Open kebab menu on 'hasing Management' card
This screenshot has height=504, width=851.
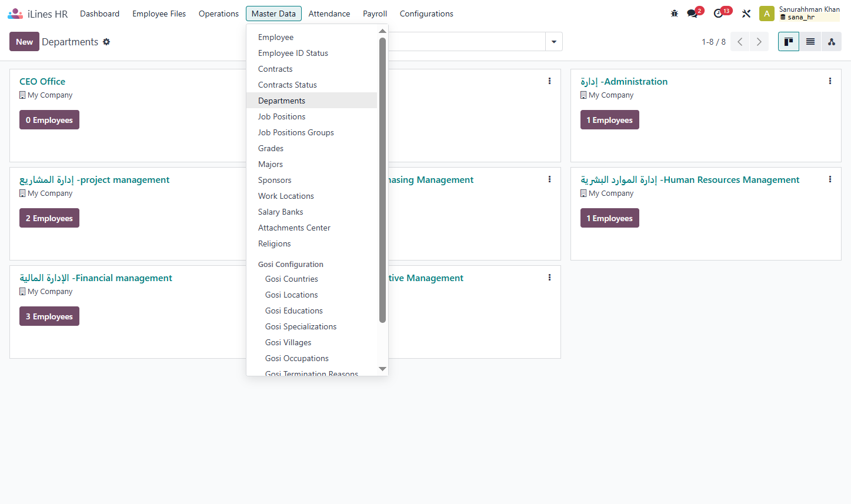click(x=549, y=179)
